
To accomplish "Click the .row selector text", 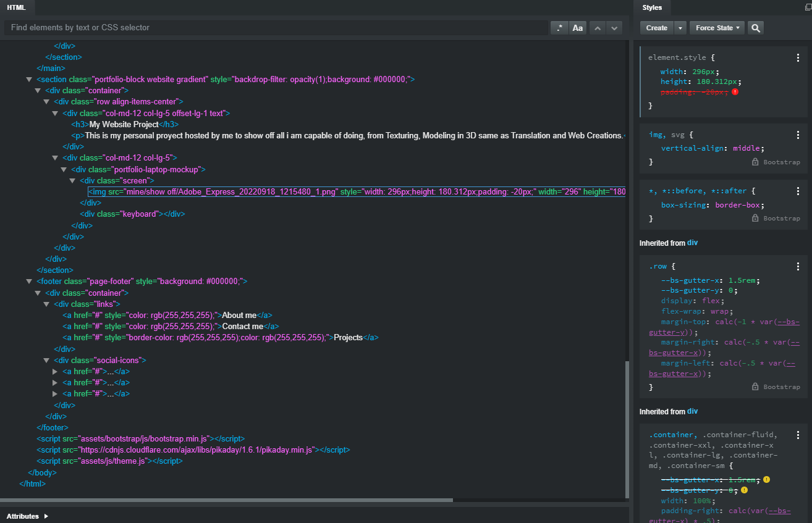I will coord(658,267).
